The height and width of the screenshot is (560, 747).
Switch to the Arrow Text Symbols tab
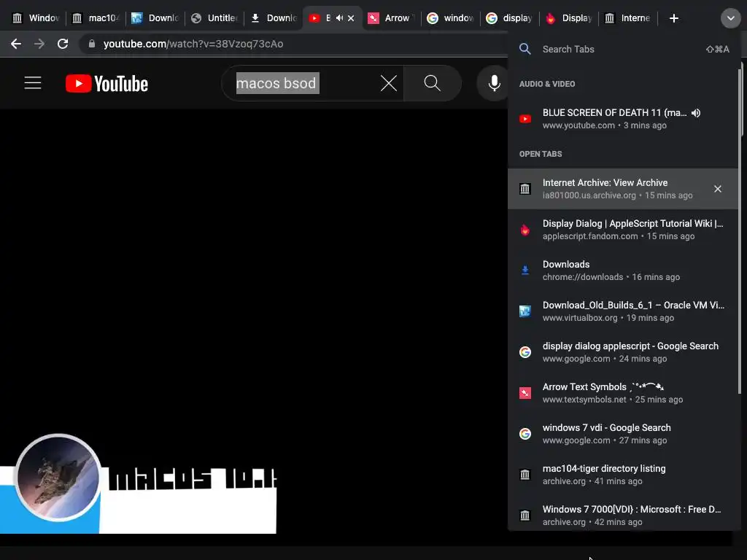coord(392,18)
